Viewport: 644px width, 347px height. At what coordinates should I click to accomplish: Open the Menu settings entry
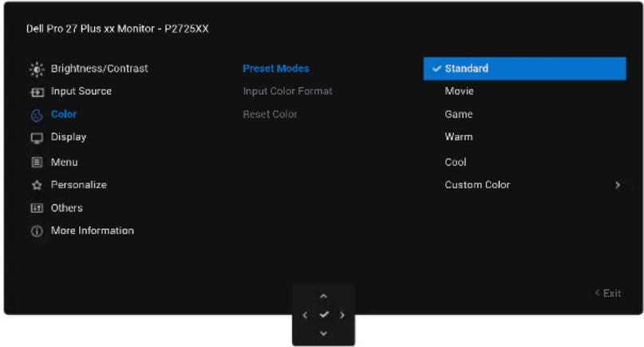click(64, 162)
